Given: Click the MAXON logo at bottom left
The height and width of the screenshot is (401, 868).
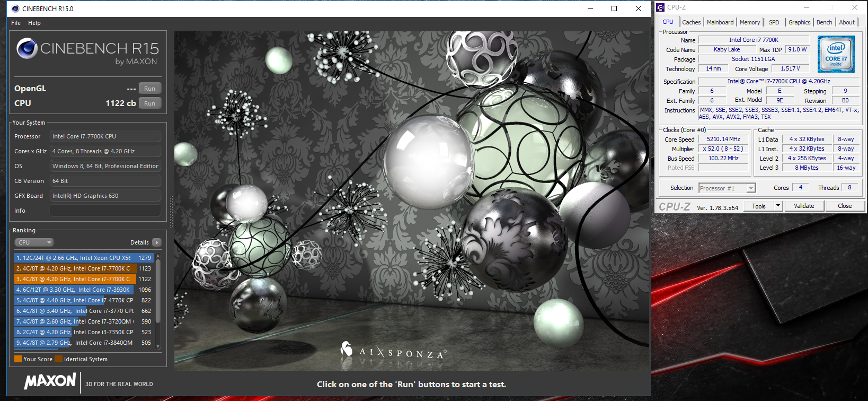Looking at the screenshot, I should (50, 381).
